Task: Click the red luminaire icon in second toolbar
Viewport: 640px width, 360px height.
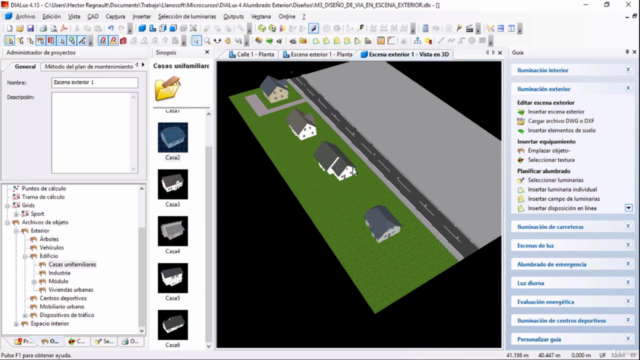Action: coord(123,40)
